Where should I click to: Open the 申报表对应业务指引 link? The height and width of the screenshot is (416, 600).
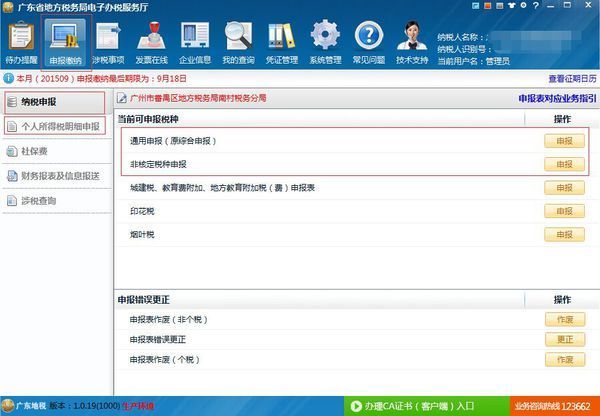(558, 98)
